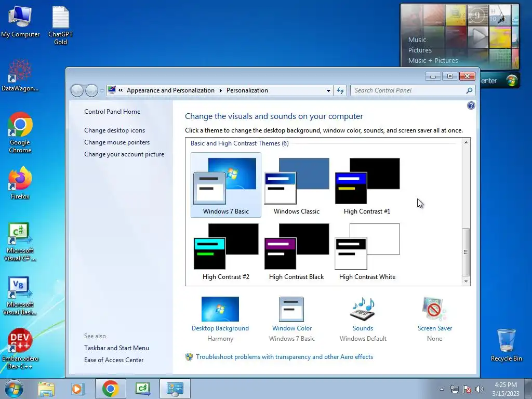Click Appearance and Personalization breadcrumb
532x399 pixels.
coord(170,90)
